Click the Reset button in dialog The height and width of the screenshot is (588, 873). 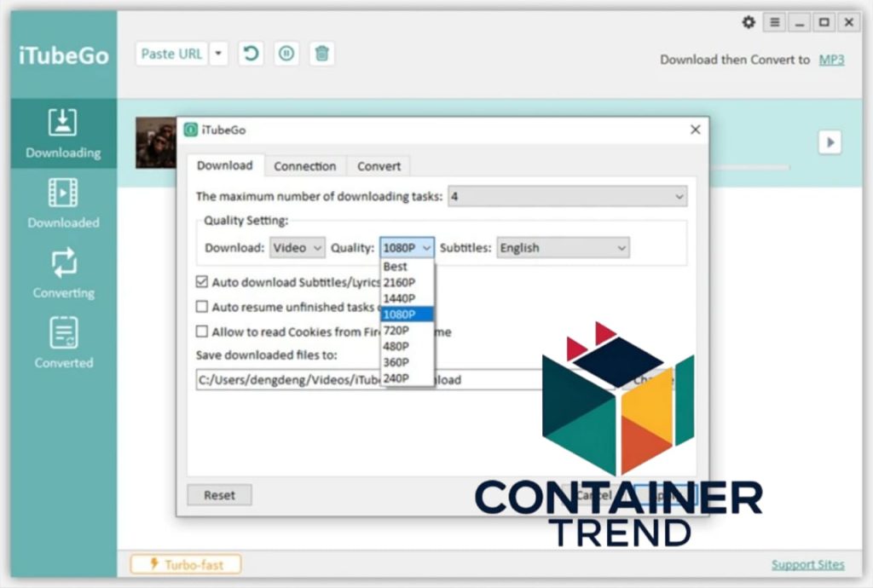tap(219, 495)
